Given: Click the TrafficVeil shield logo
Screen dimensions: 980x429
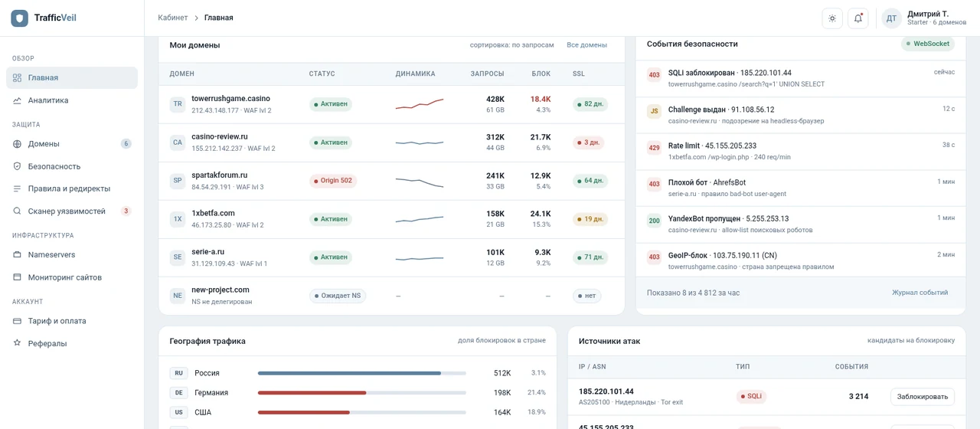Looking at the screenshot, I should click(19, 18).
